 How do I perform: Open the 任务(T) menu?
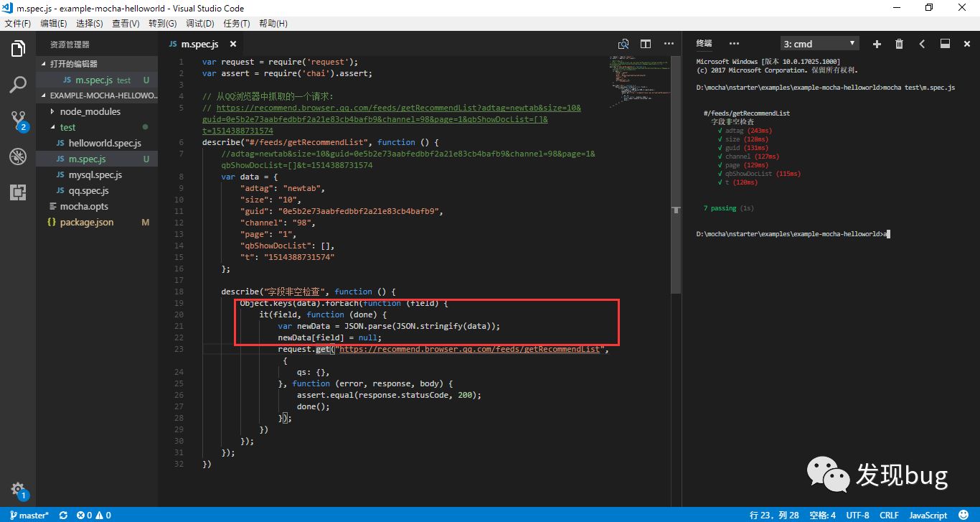tap(236, 24)
